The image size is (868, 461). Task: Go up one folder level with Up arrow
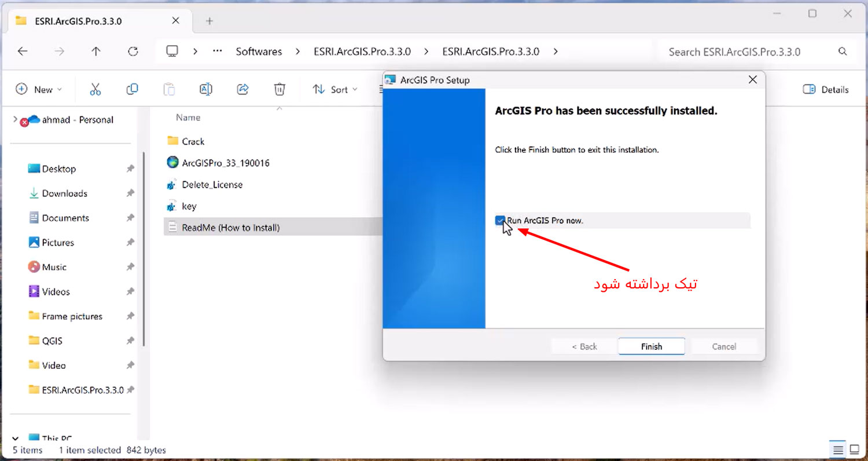96,52
